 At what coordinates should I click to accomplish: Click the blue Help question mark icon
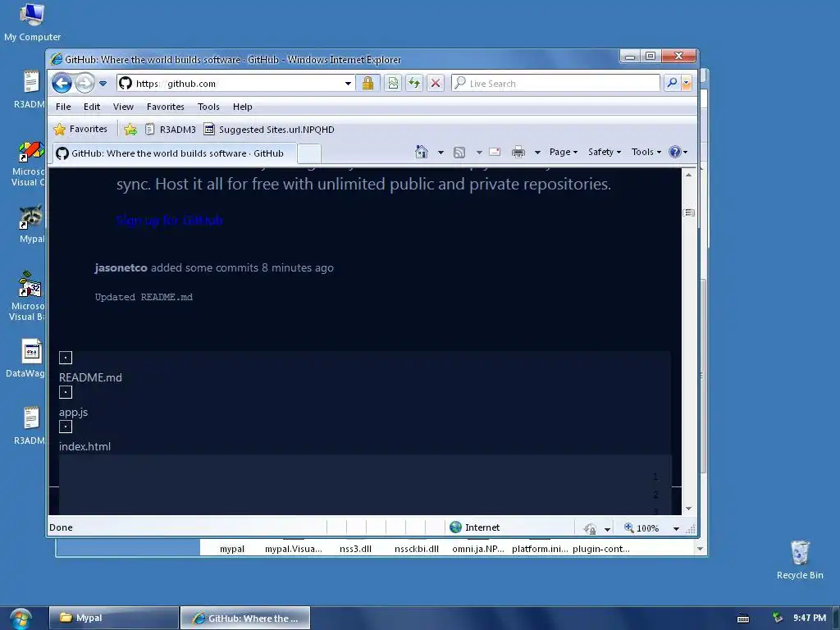[x=675, y=152]
